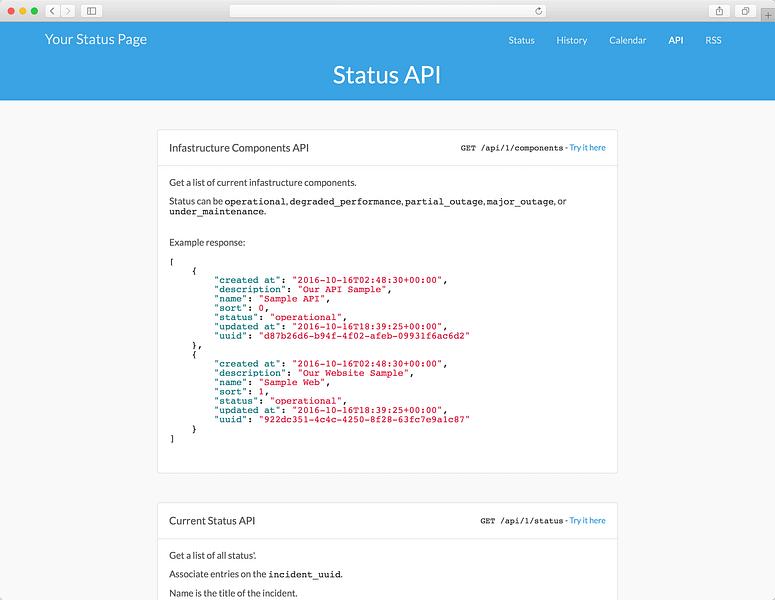Click 'Get a list of current infastructure components' text
Viewport: 775px width, 600px height.
[262, 182]
